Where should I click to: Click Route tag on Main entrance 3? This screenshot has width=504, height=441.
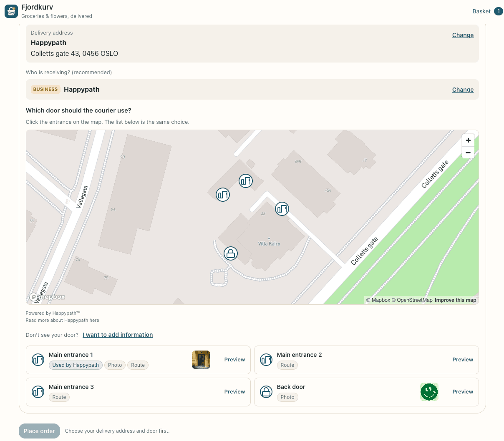point(59,397)
